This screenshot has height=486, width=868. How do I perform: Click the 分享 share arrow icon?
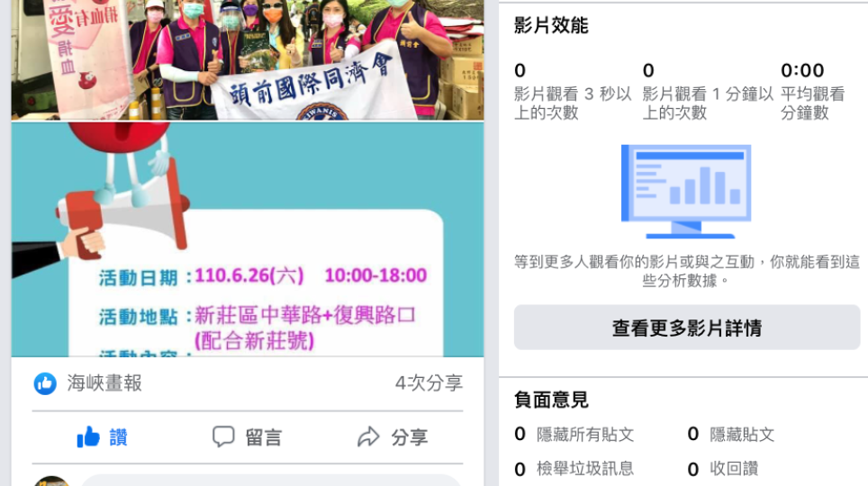pos(368,436)
